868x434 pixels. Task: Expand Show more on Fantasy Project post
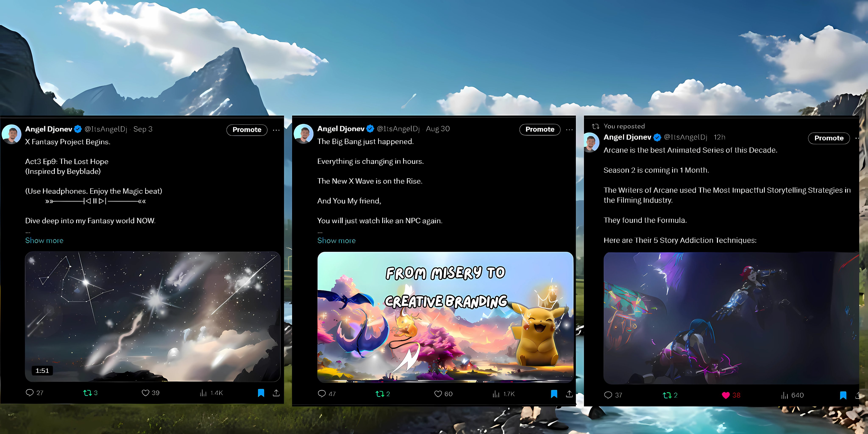44,240
